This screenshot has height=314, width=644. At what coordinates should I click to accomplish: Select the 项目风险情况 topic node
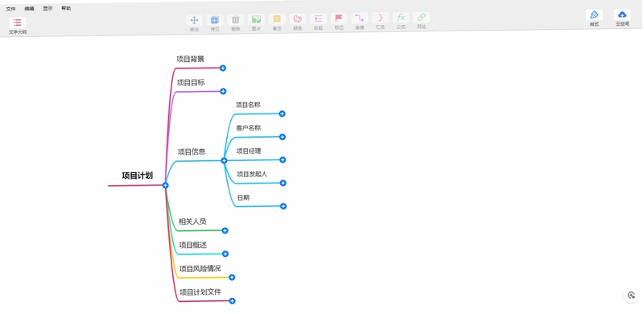(200, 268)
